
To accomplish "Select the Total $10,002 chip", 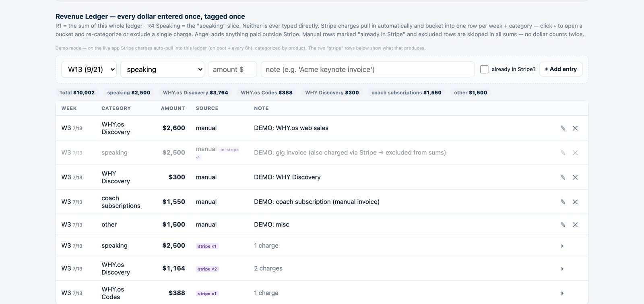I will pyautogui.click(x=77, y=92).
